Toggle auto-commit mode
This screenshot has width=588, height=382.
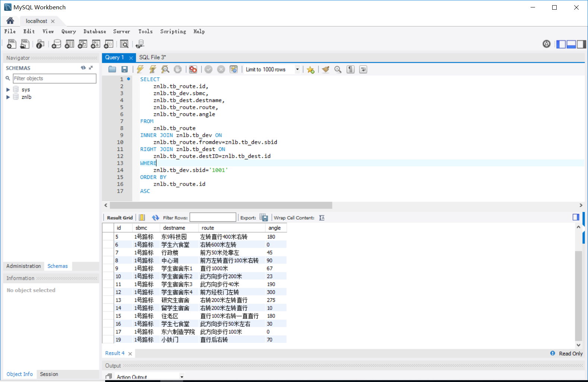pos(234,69)
